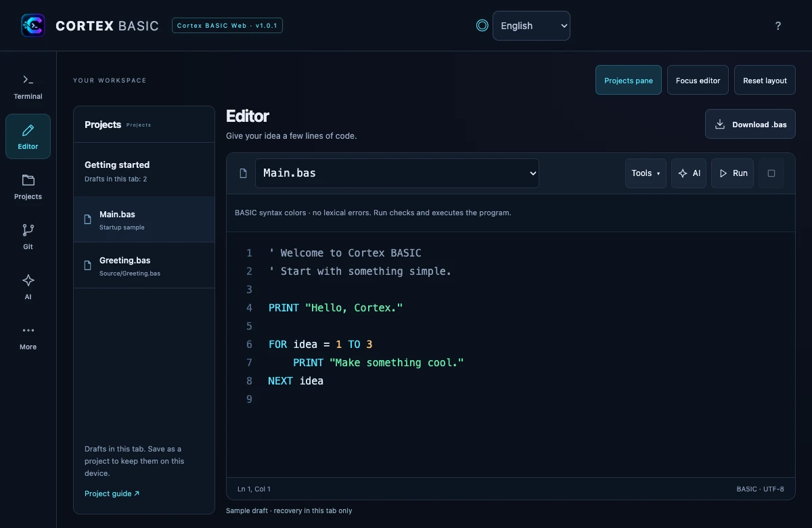Select the Editor pencil icon in sidebar
Viewport: 812px width, 528px height.
[28, 130]
